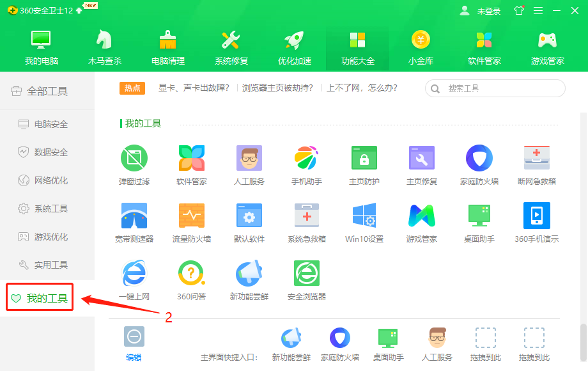Open 手机助手 tool icon

coord(307,166)
